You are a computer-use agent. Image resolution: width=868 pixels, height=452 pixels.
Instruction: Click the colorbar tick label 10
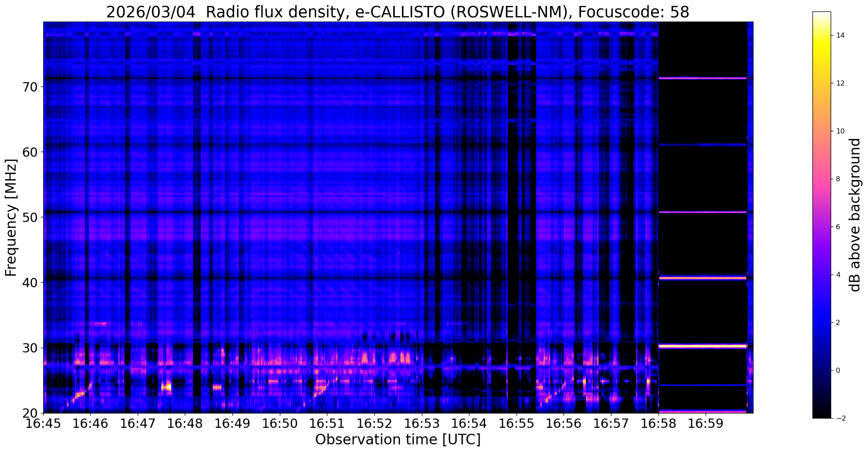(840, 131)
